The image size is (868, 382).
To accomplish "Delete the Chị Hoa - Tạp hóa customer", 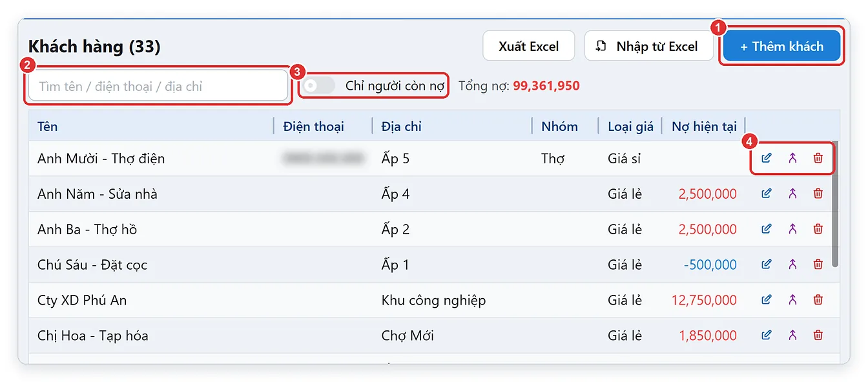I will click(818, 336).
